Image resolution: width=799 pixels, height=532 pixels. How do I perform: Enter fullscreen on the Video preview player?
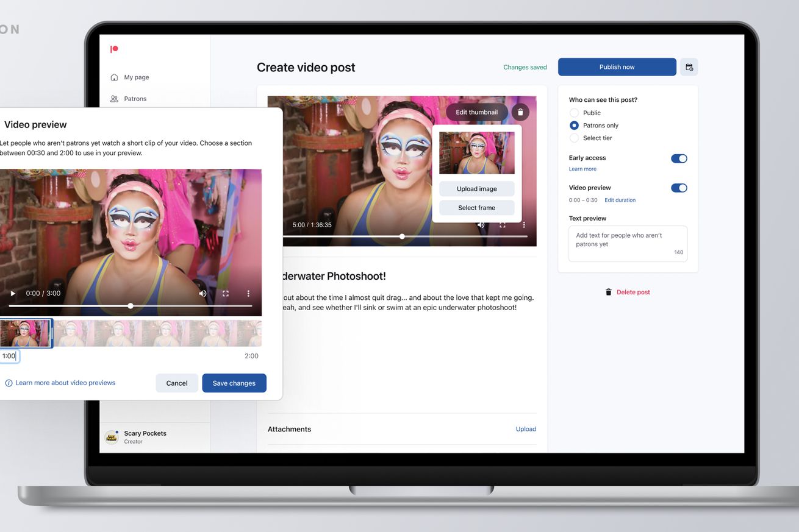coord(225,293)
